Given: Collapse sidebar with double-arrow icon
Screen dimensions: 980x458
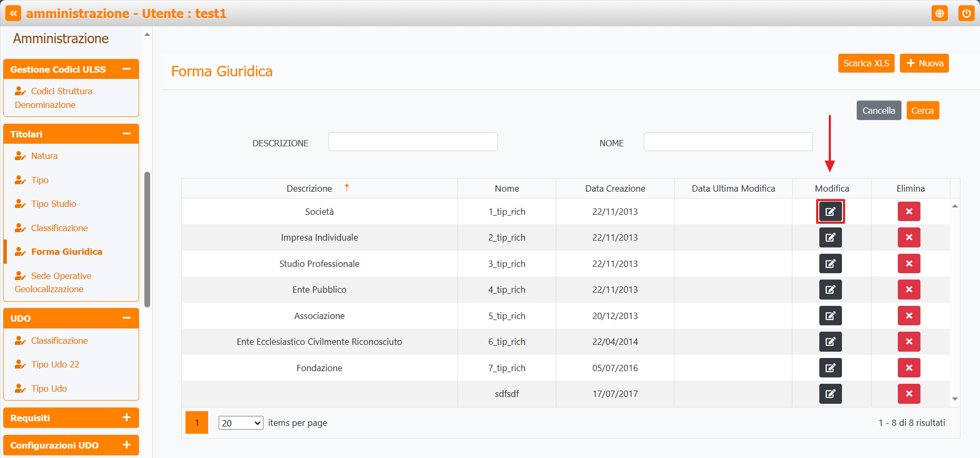Looking at the screenshot, I should (13, 13).
